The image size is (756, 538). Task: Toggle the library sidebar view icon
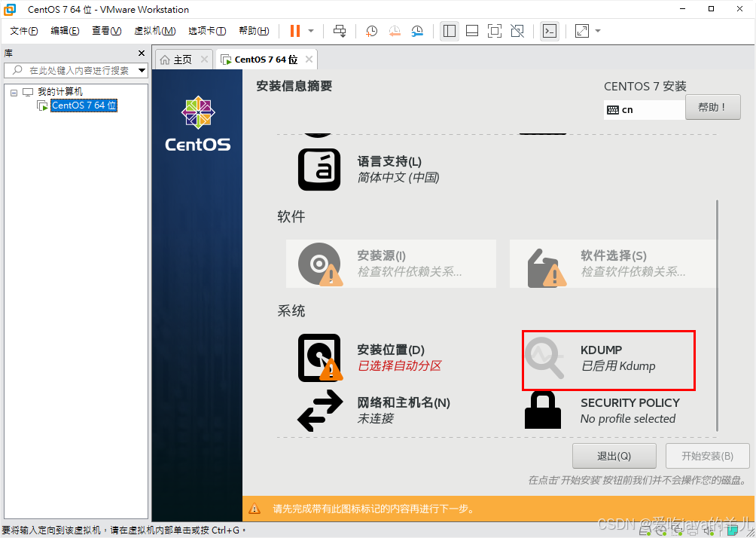(450, 31)
